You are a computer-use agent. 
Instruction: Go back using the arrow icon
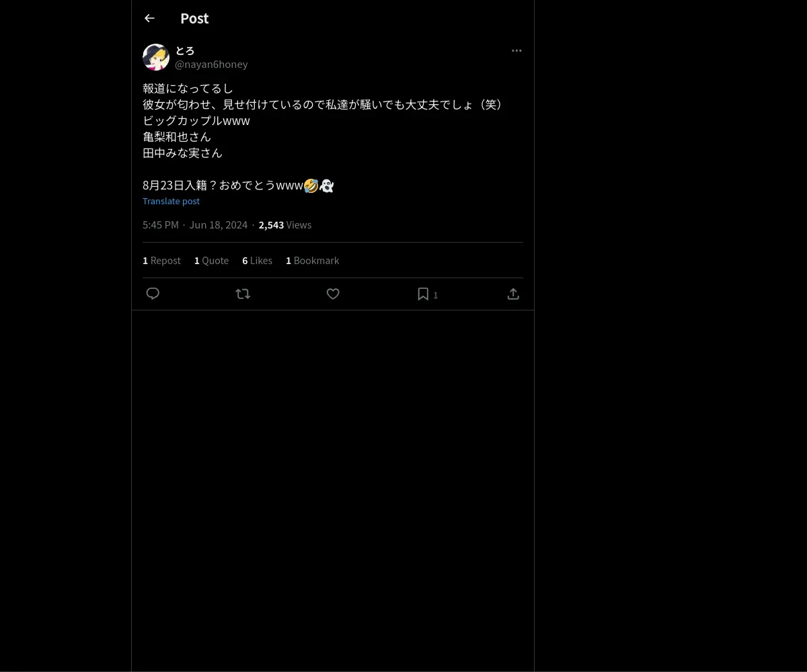(x=149, y=18)
